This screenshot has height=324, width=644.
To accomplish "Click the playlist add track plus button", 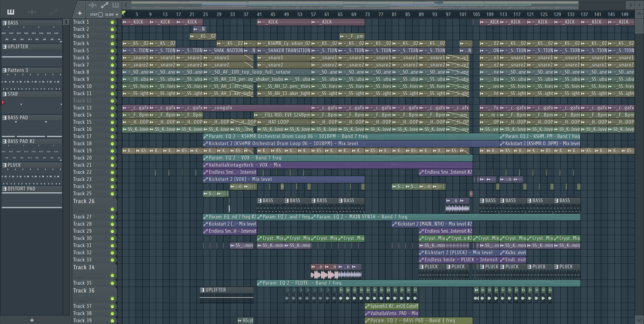I will (80, 13).
